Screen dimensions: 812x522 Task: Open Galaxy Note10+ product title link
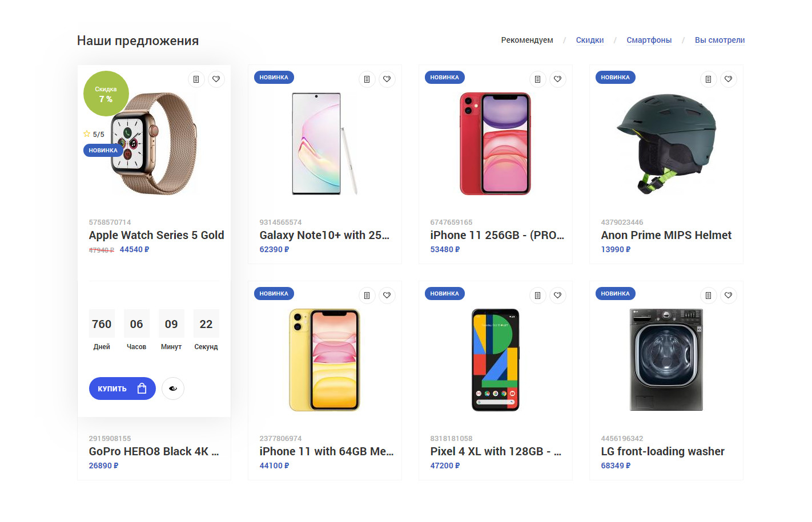point(324,235)
